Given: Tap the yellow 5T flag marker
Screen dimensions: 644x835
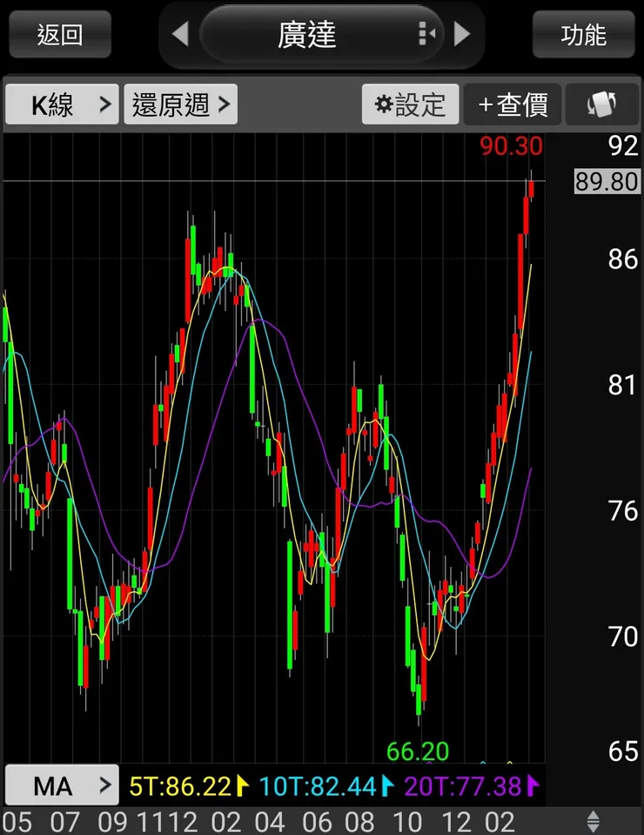Looking at the screenshot, I should coord(243,785).
